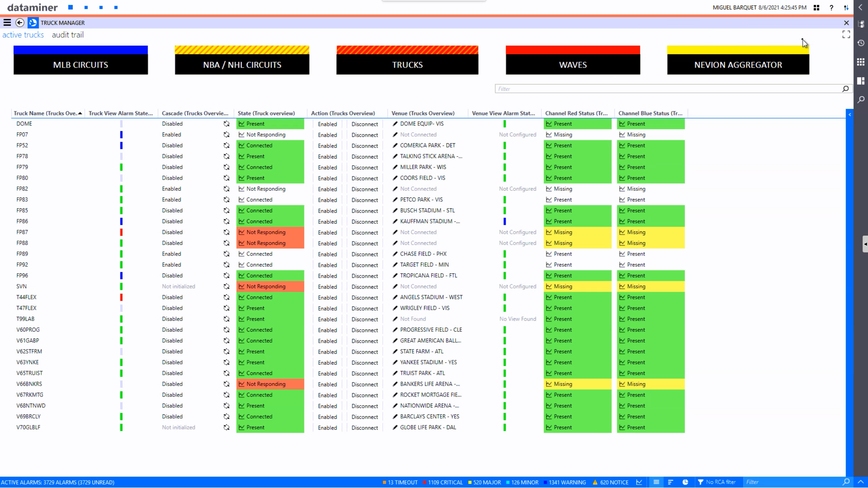
Task: Go back with the arrow icon
Action: (20, 23)
